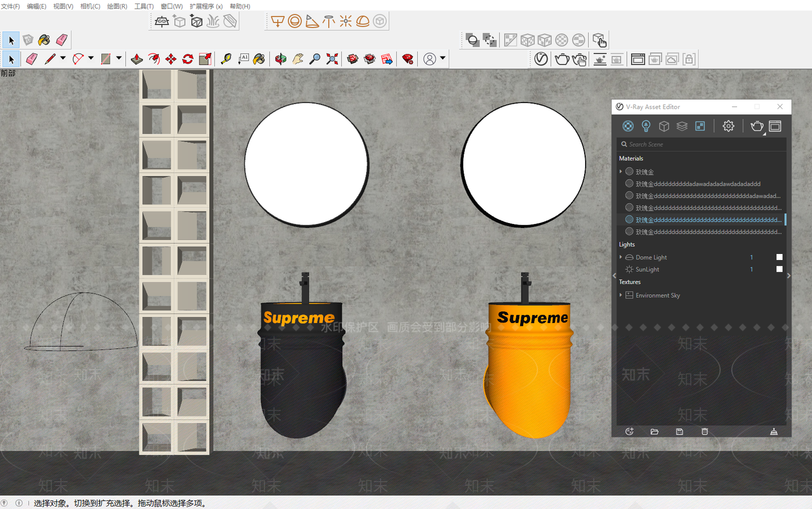Switch to Geometry tab in Asset Editor
This screenshot has height=509, width=812.
click(x=664, y=126)
